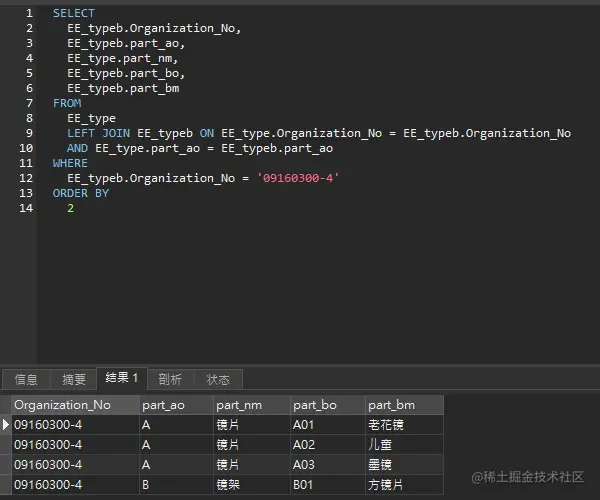Click LEFT JOIN keyword on line 9
Image resolution: width=600 pixels, height=500 pixels.
click(x=99, y=133)
